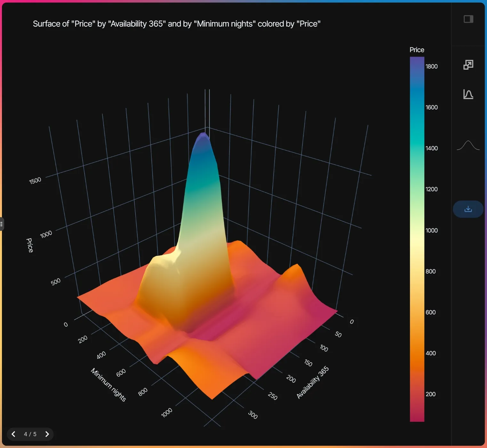Image resolution: width=487 pixels, height=448 pixels.
Task: Go to the next chart arrow
Action: (47, 434)
